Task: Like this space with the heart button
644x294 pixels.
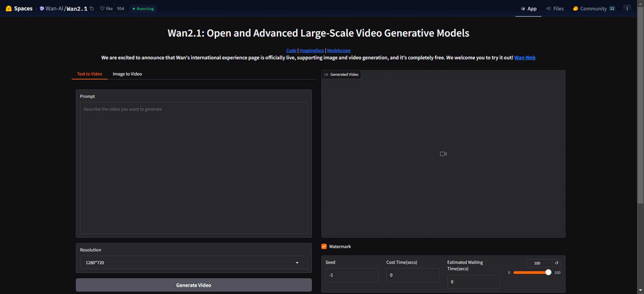Action: pos(106,8)
